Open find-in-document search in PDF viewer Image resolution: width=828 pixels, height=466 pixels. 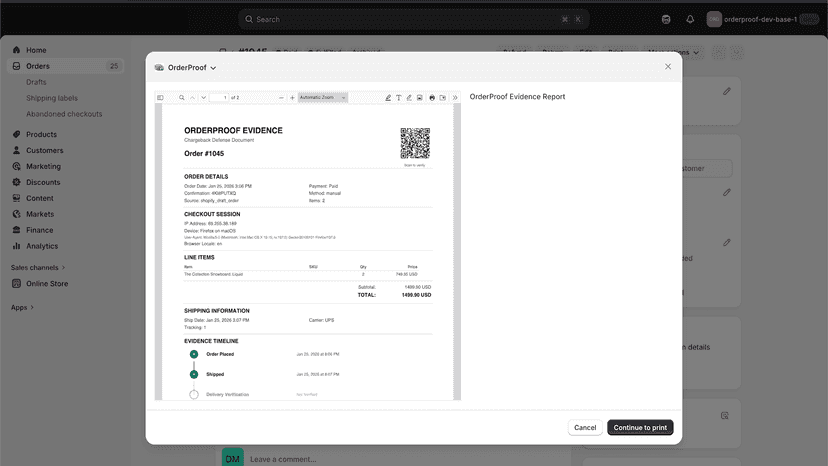pyautogui.click(x=182, y=98)
